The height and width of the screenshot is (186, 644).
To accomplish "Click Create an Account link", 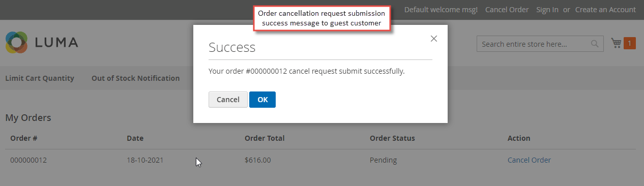I will coord(605,10).
